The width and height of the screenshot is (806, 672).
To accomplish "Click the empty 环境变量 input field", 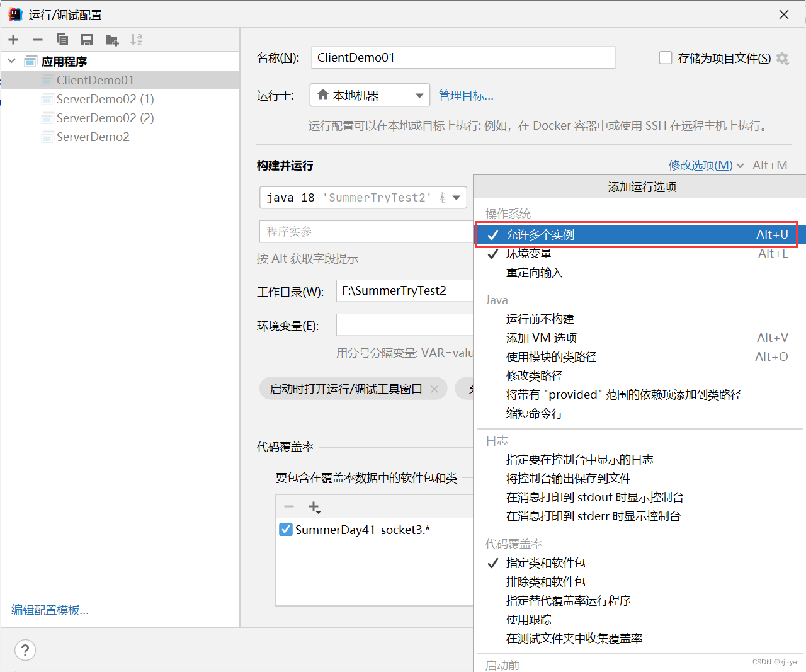I will 404,325.
